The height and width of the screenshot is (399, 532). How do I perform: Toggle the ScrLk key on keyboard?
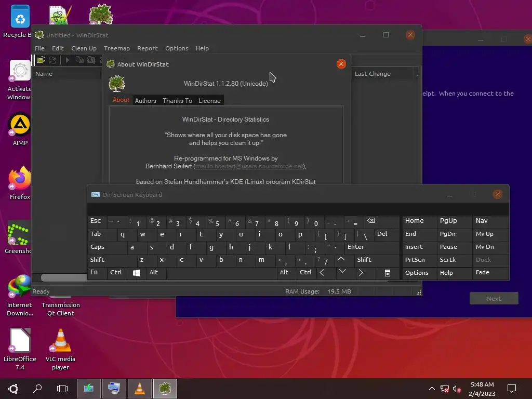pyautogui.click(x=454, y=260)
